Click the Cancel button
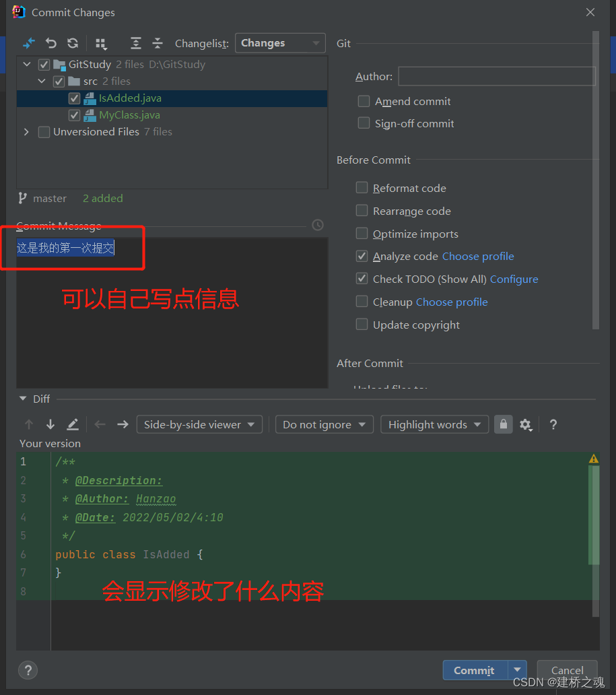Image resolution: width=616 pixels, height=695 pixels. [568, 670]
